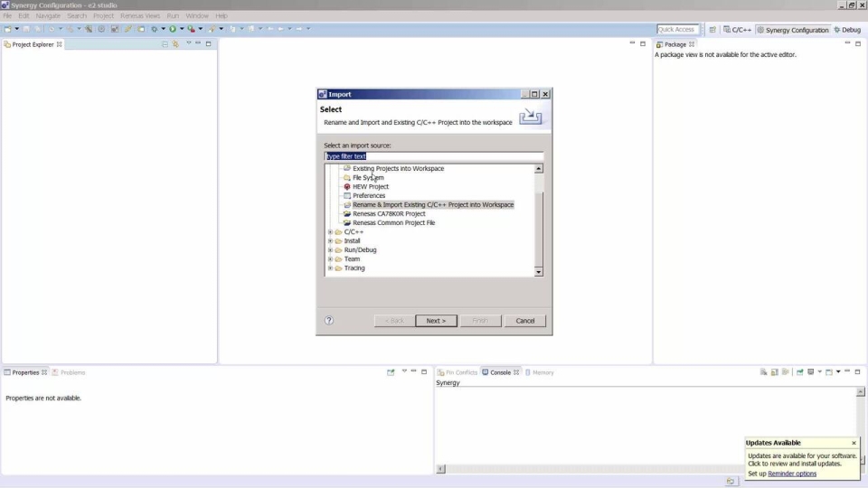Maximize the Project Explorer view
Screen dimensions: 868x488
point(209,43)
